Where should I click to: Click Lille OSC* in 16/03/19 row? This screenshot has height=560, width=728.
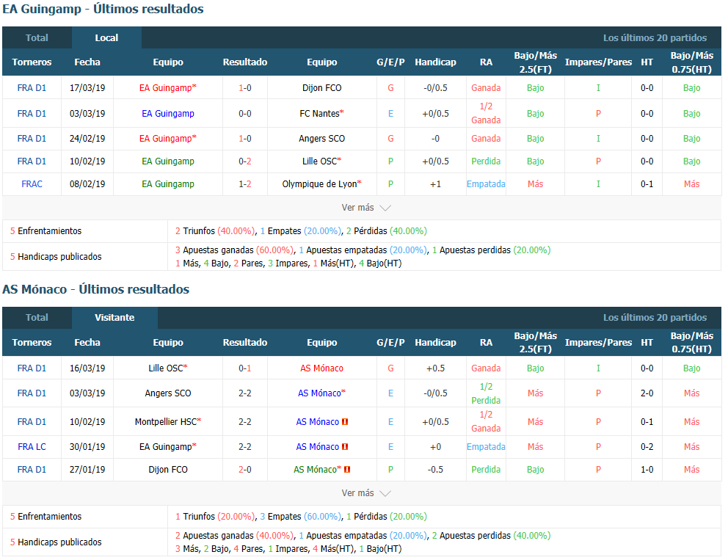coord(167,368)
